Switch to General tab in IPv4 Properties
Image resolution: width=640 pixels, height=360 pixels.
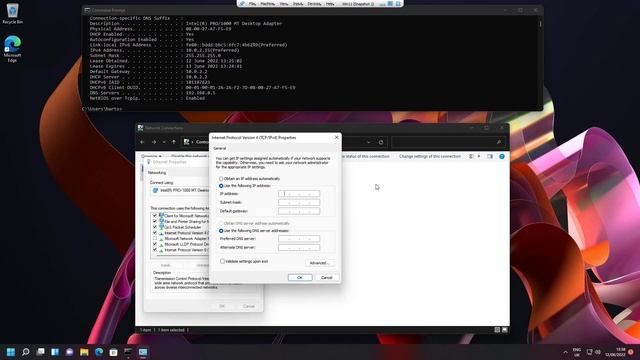220,149
